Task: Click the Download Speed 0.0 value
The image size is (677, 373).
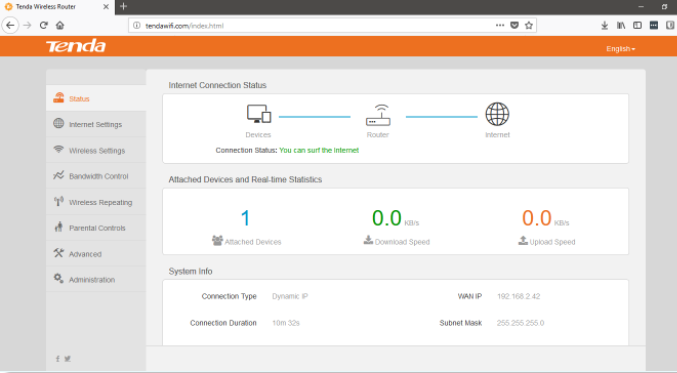Action: coord(387,218)
